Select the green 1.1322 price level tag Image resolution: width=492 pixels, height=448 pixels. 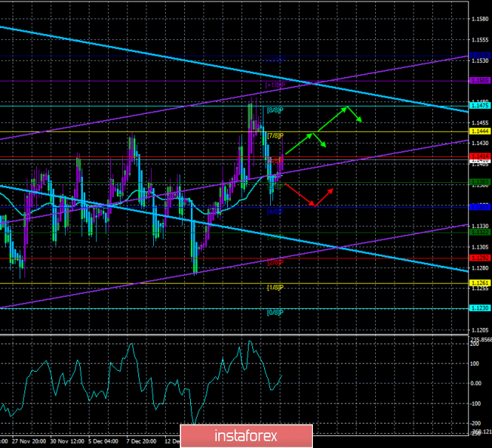[x=480, y=233]
